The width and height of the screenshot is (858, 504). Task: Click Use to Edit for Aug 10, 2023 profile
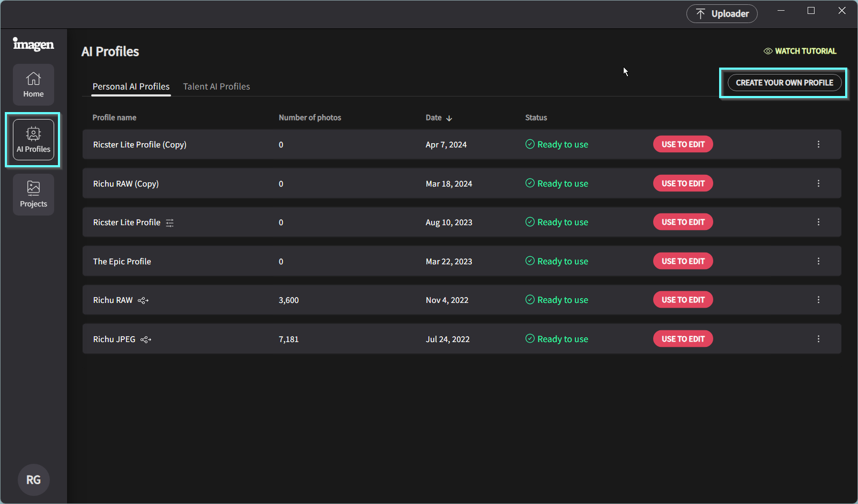[x=683, y=222]
